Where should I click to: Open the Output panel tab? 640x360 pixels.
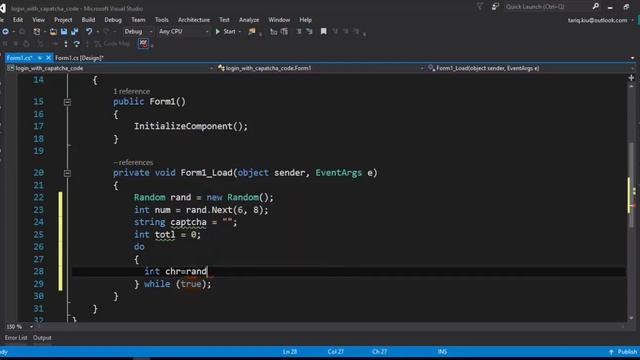[x=42, y=338]
